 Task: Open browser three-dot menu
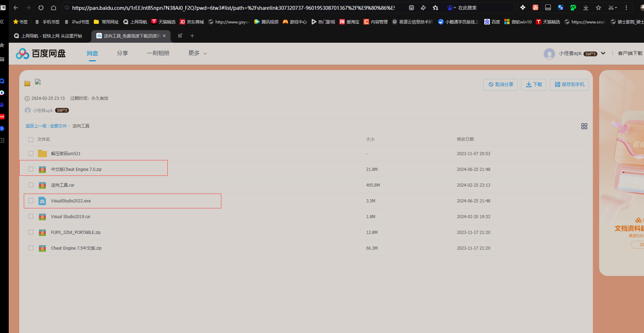(626, 8)
